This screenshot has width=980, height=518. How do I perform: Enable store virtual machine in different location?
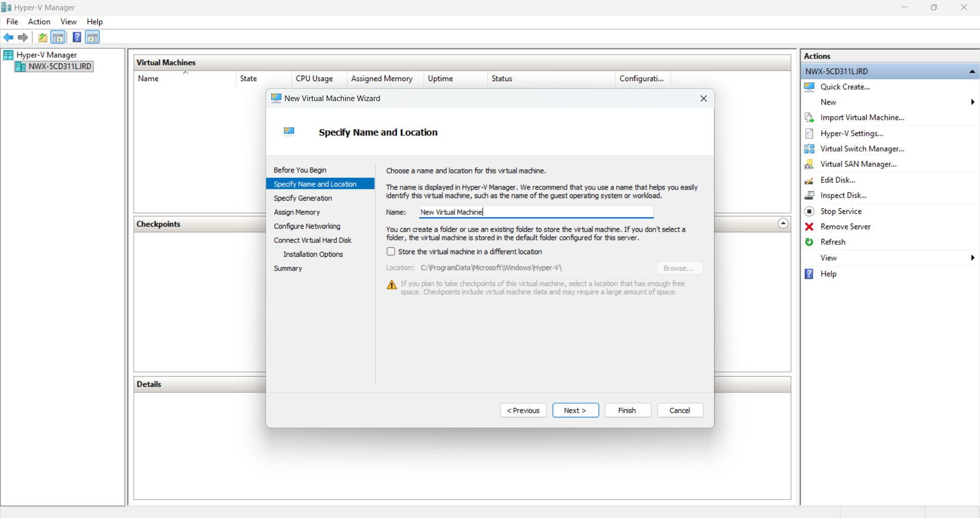(x=391, y=252)
